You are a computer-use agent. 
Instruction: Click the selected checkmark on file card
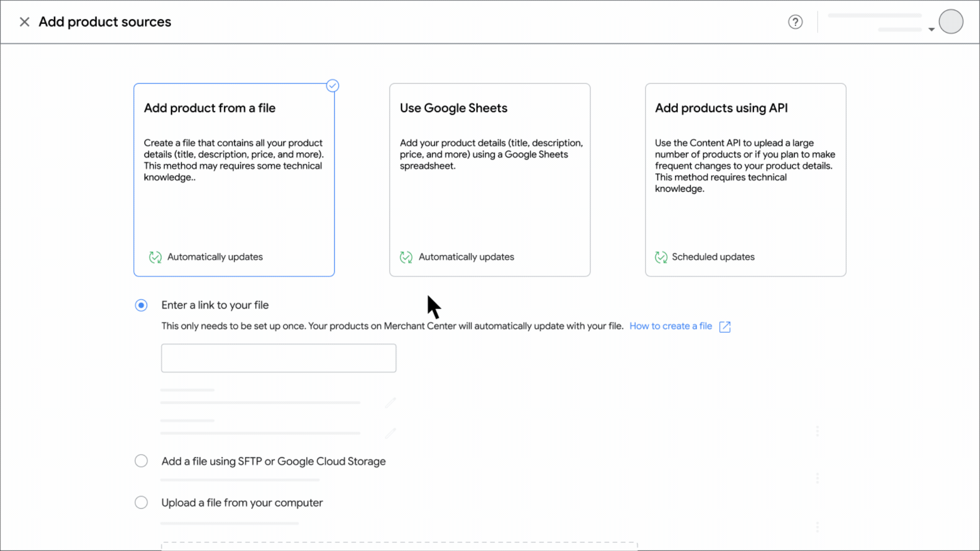(333, 86)
